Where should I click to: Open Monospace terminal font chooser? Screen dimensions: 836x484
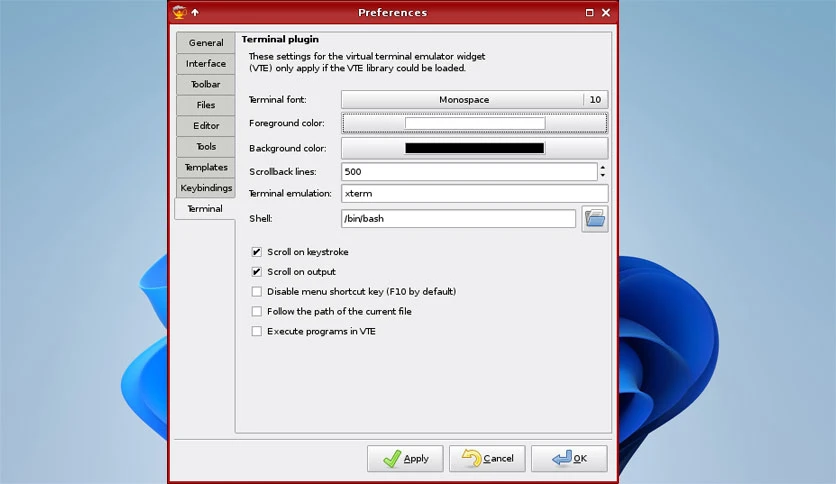click(x=475, y=100)
